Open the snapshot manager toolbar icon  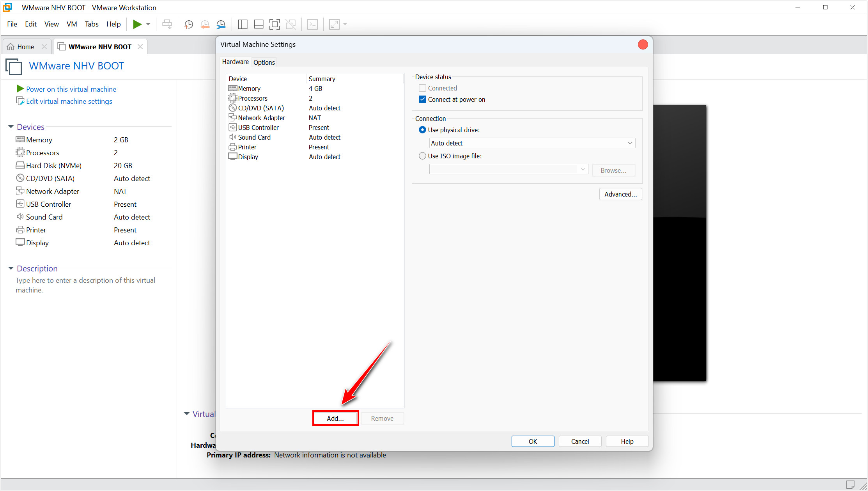coord(221,25)
